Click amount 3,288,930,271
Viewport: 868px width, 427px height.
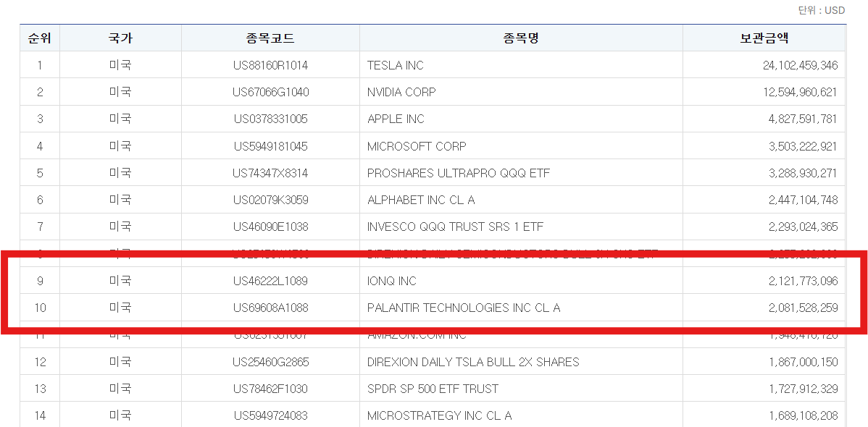(x=803, y=173)
